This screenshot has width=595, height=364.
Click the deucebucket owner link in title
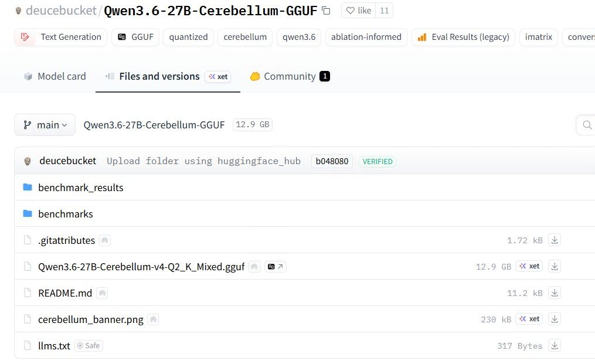tap(61, 11)
